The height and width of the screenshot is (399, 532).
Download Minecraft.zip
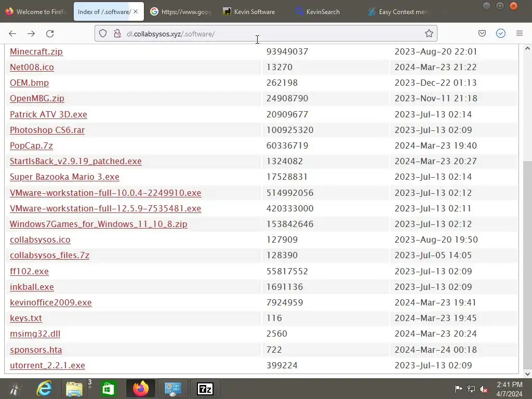pyautogui.click(x=36, y=51)
